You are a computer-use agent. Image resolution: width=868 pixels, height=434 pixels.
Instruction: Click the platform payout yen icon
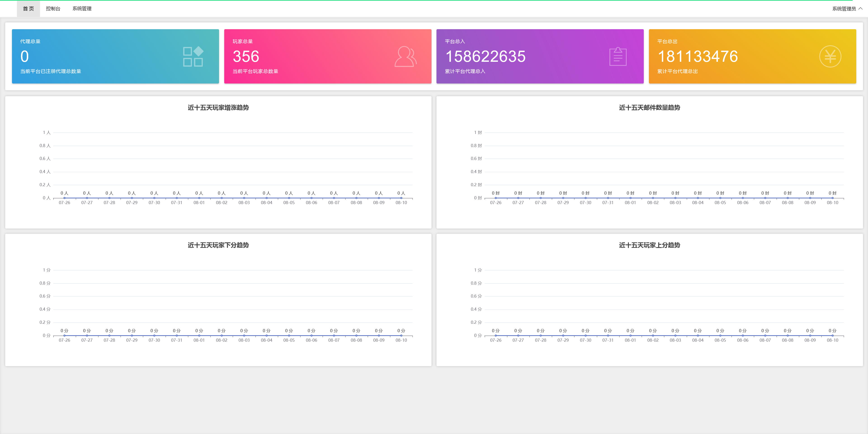(x=830, y=56)
